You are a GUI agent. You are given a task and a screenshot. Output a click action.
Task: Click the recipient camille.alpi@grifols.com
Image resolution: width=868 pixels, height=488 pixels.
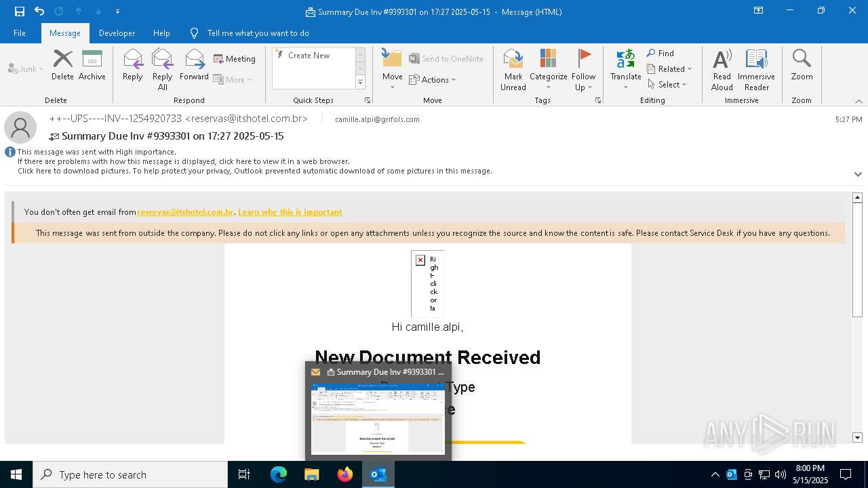tap(377, 119)
